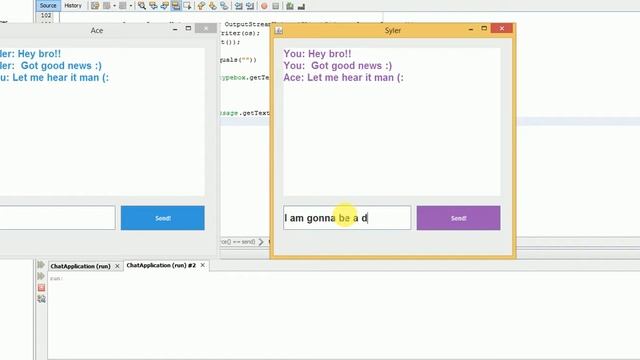Toggle Rectangular Selection mode icon
The image size is (640, 360).
[x=187, y=6]
